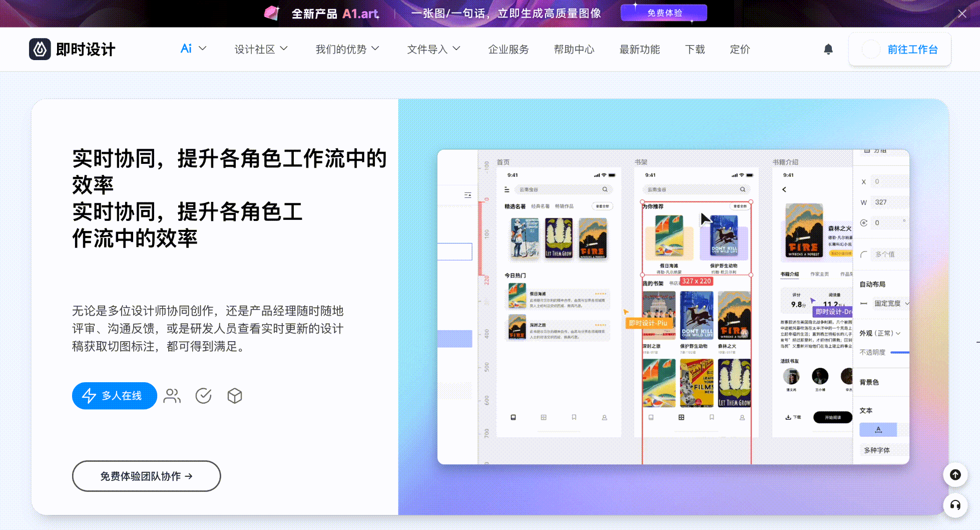Click the scroll-to-top arrow button
The image size is (980, 530).
pos(955,474)
